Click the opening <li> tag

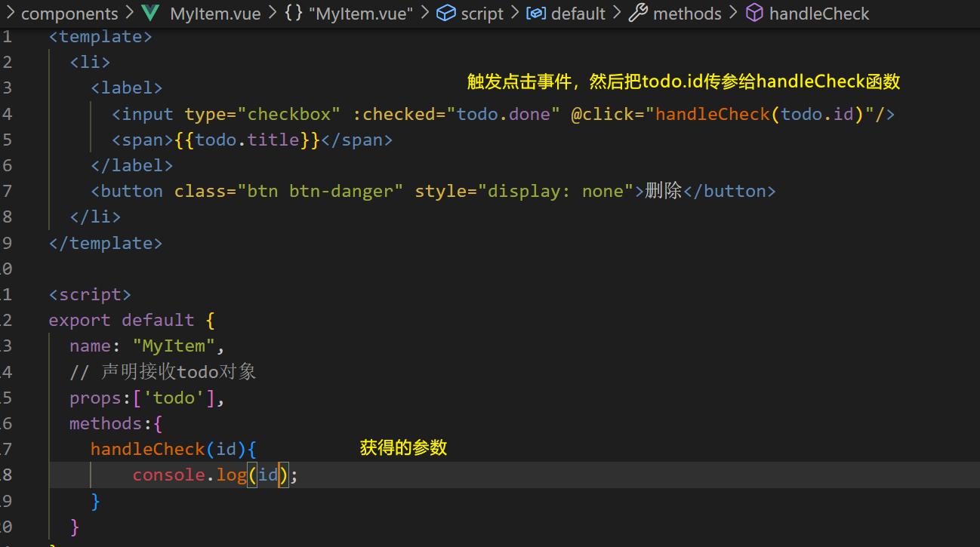click(90, 62)
